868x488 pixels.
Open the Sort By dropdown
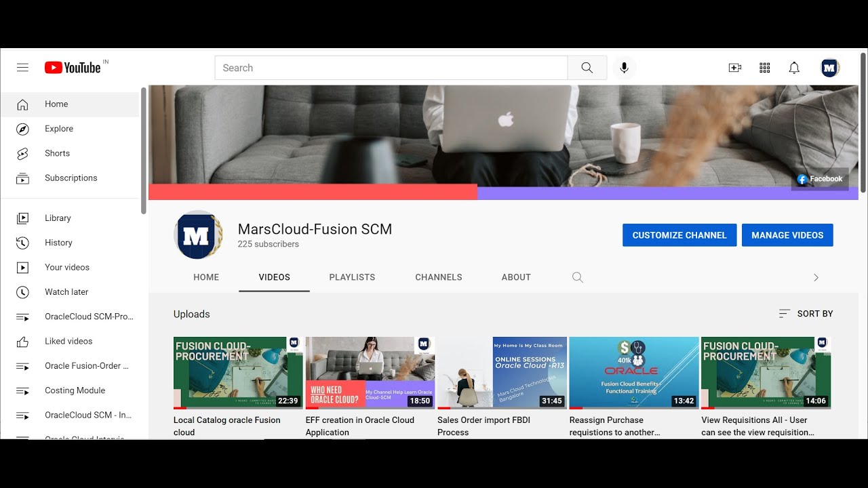[x=806, y=314]
